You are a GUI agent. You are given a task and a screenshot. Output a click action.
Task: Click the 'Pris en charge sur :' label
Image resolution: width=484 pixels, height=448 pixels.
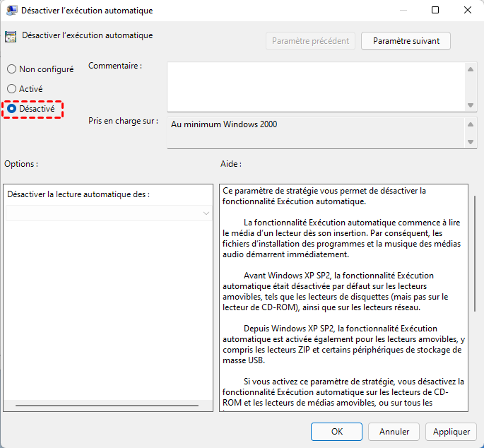123,121
